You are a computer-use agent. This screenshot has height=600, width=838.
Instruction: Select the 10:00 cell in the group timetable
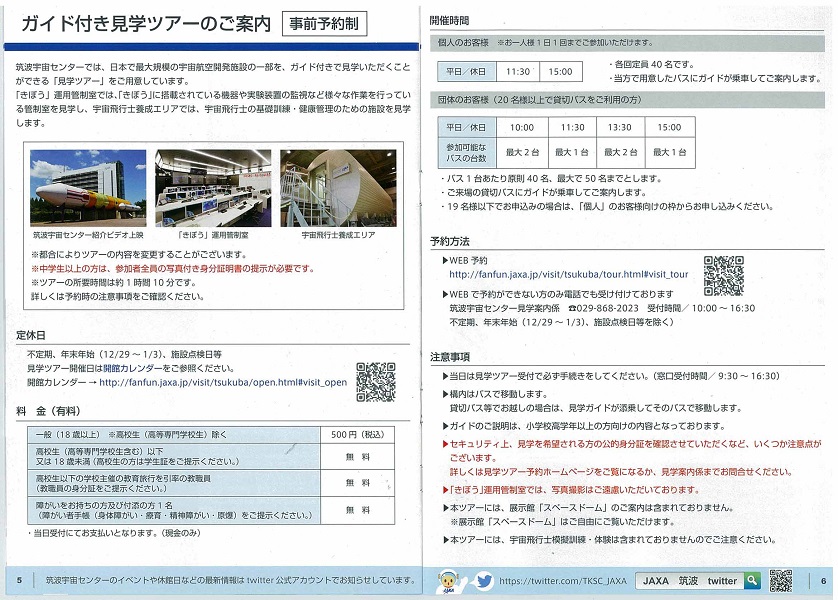pos(522,127)
